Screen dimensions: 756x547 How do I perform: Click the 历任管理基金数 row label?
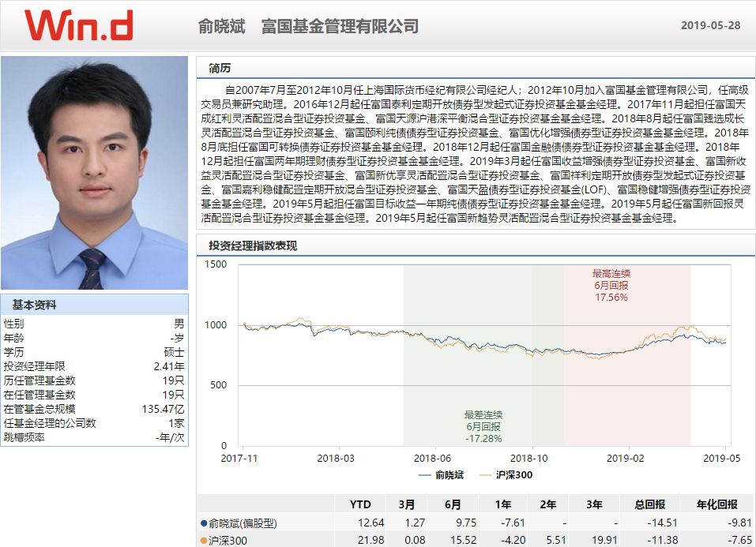pyautogui.click(x=39, y=380)
